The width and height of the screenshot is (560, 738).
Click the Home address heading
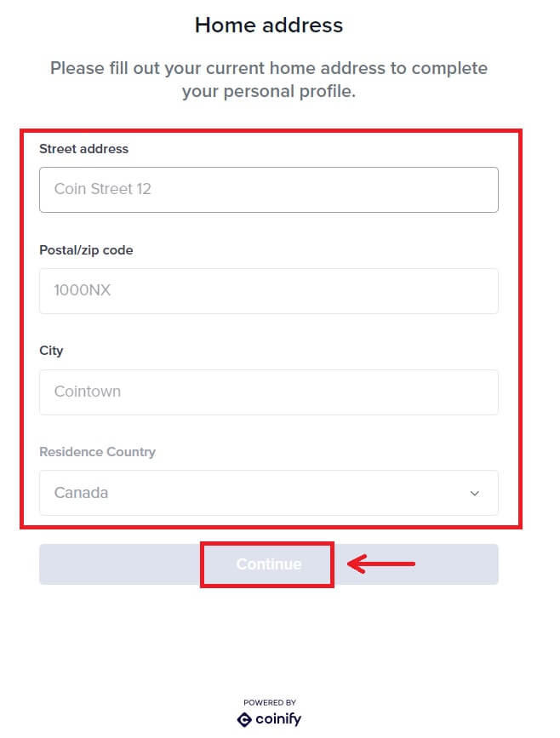[x=269, y=25]
